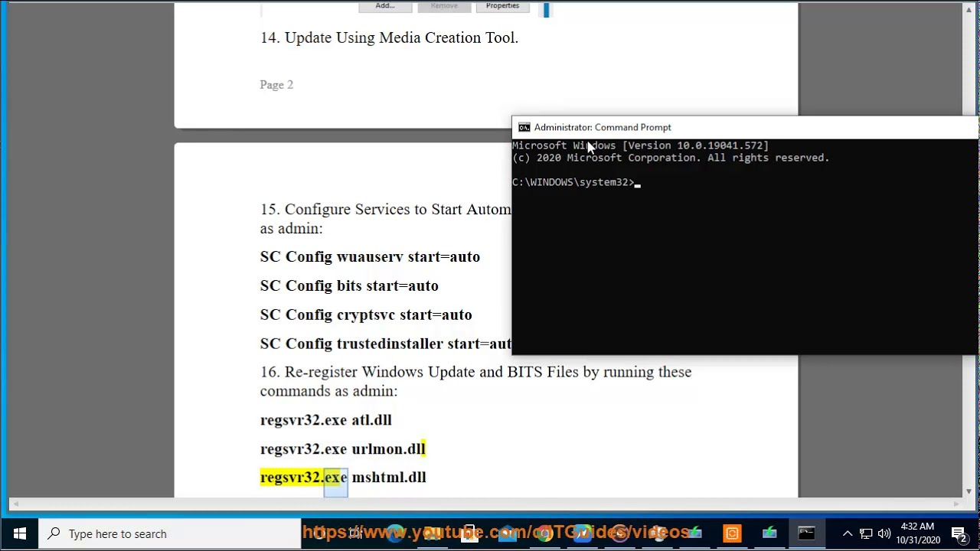
Task: Click the "Page 2" footer text
Action: point(276,84)
